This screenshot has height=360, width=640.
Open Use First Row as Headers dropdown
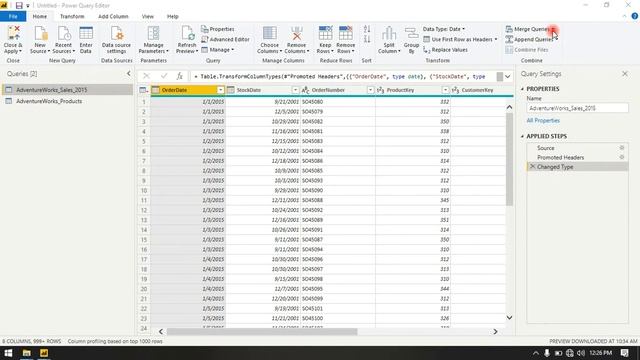click(x=460, y=39)
